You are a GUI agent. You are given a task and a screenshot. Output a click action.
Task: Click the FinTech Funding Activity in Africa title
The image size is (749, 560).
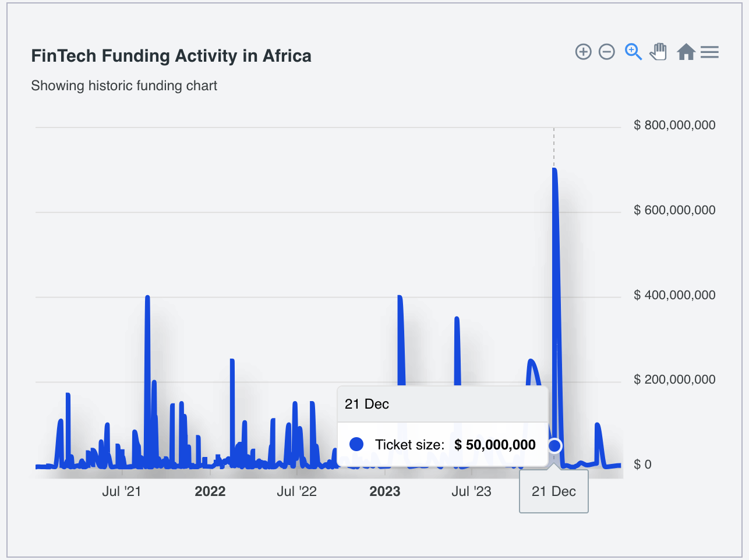(x=171, y=56)
